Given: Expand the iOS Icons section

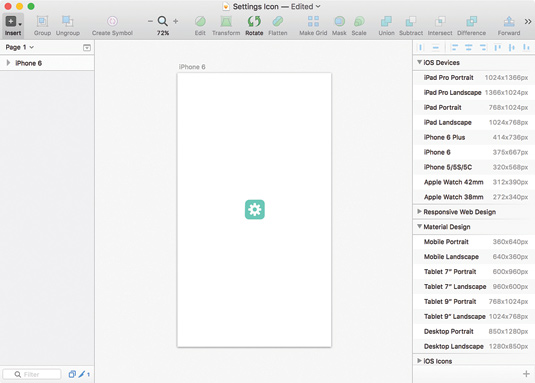Looking at the screenshot, I should tap(419, 361).
